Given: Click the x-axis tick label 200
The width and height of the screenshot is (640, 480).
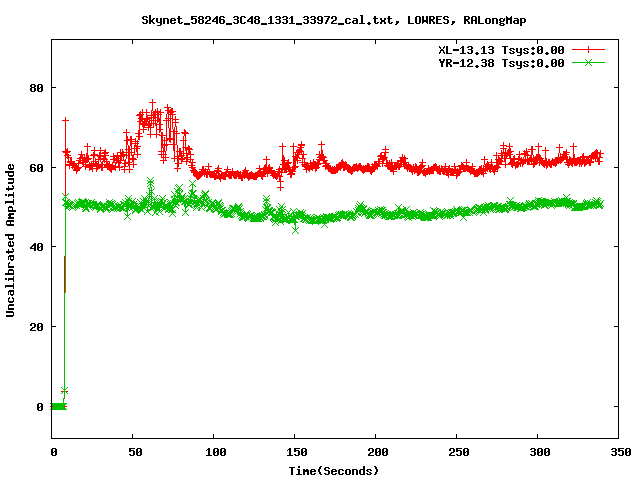Looking at the screenshot, I should pos(378,452).
